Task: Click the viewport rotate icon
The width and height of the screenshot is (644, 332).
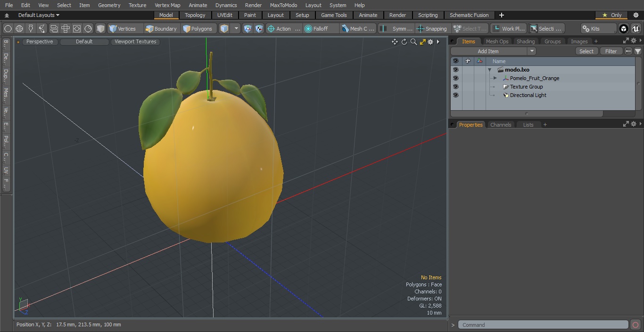Action: coord(404,41)
